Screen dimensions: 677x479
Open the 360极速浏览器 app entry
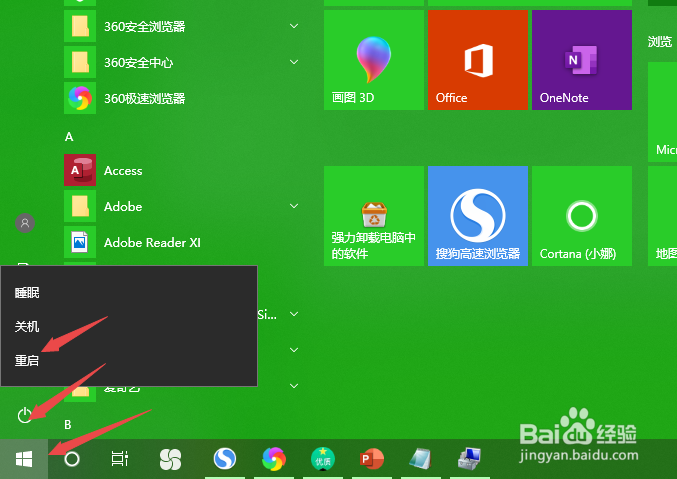[181, 98]
